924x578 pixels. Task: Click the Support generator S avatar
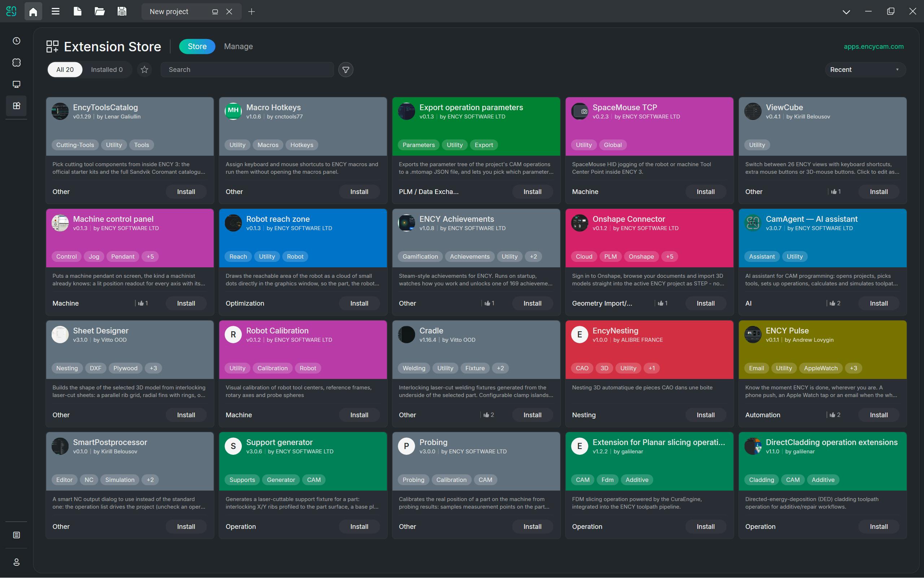(x=233, y=446)
